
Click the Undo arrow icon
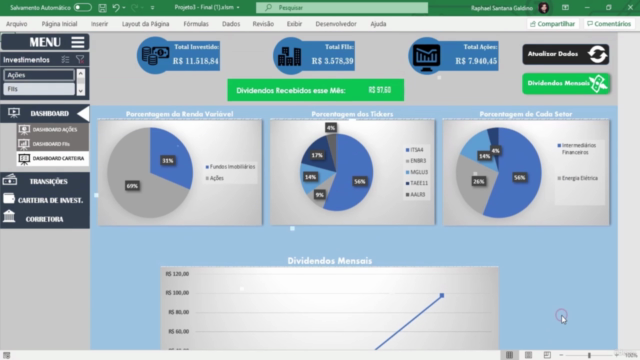116,7
